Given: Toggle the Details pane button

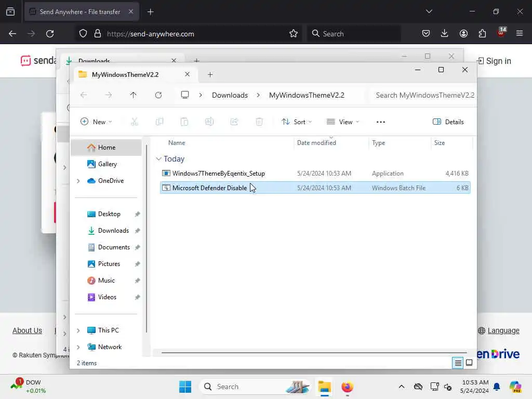Looking at the screenshot, I should point(448,122).
